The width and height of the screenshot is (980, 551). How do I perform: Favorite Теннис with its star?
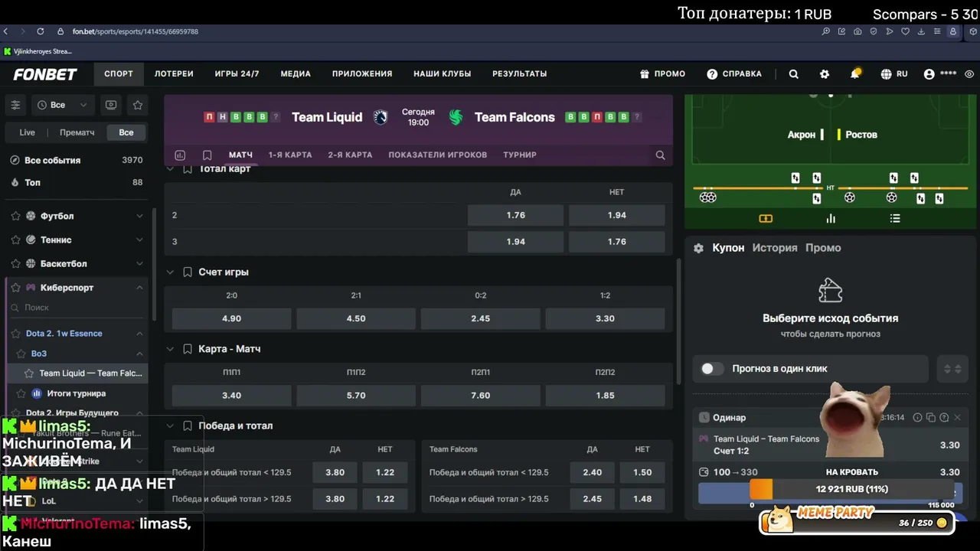tap(15, 240)
